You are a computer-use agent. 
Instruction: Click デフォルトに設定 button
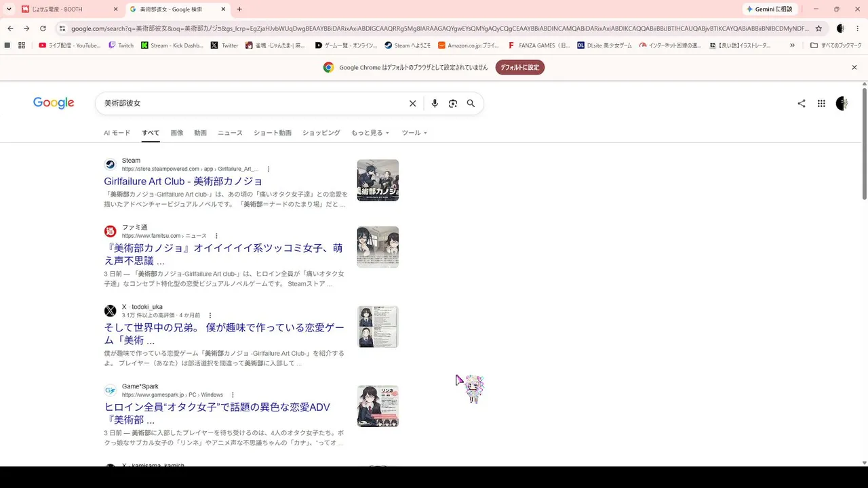tap(520, 68)
